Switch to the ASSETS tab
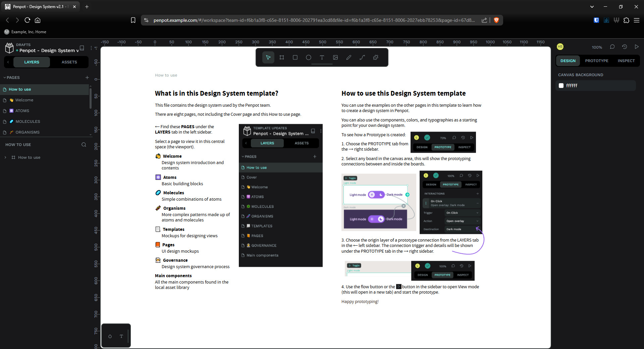The width and height of the screenshot is (644, 349). pyautogui.click(x=69, y=62)
